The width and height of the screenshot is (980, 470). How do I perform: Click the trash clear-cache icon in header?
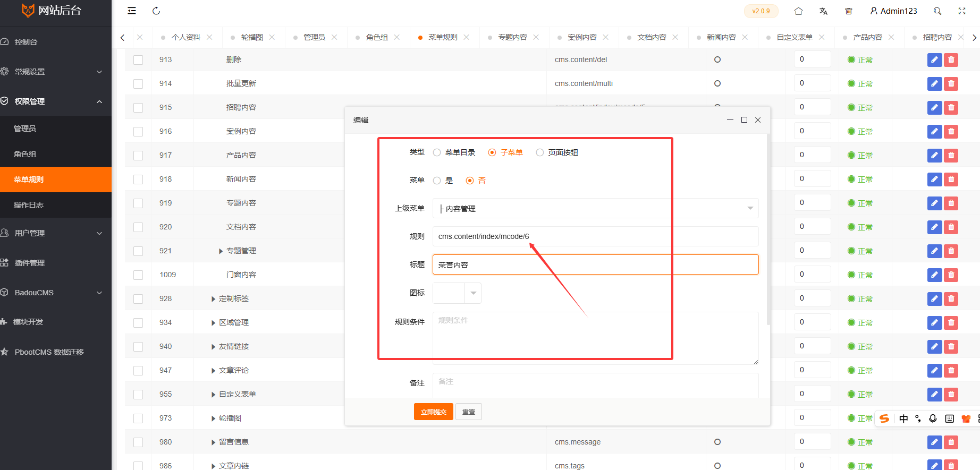coord(849,11)
